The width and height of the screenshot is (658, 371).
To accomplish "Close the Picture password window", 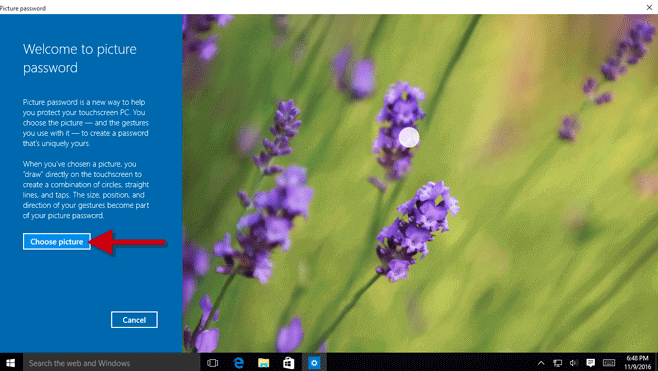I will pyautogui.click(x=649, y=7).
